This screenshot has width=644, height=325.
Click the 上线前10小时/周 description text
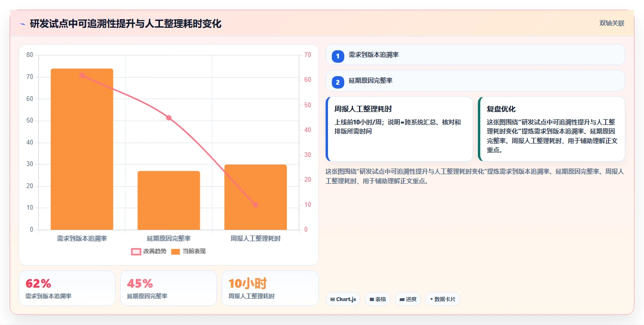tap(397, 127)
